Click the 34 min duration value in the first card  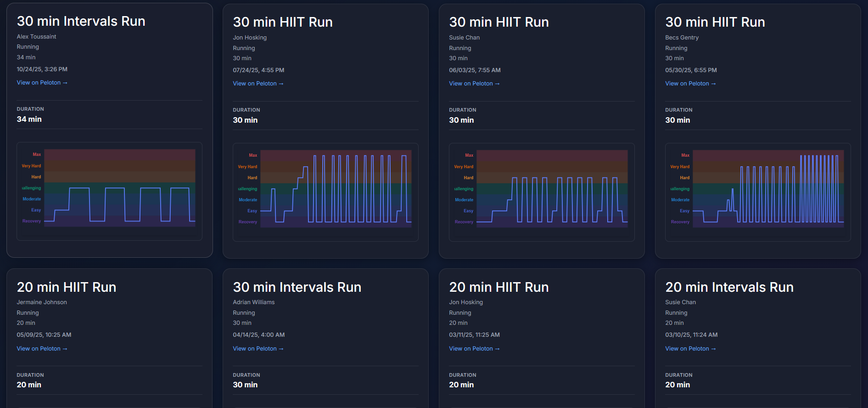(x=29, y=119)
